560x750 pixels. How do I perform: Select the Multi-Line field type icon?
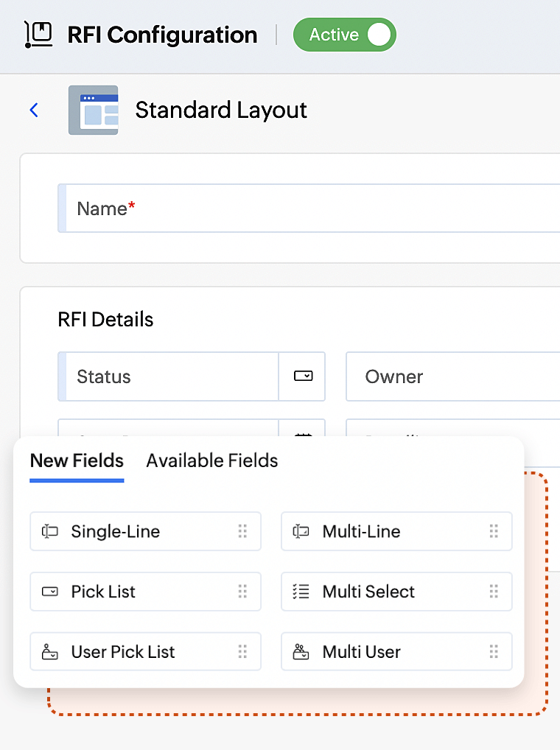(300, 531)
